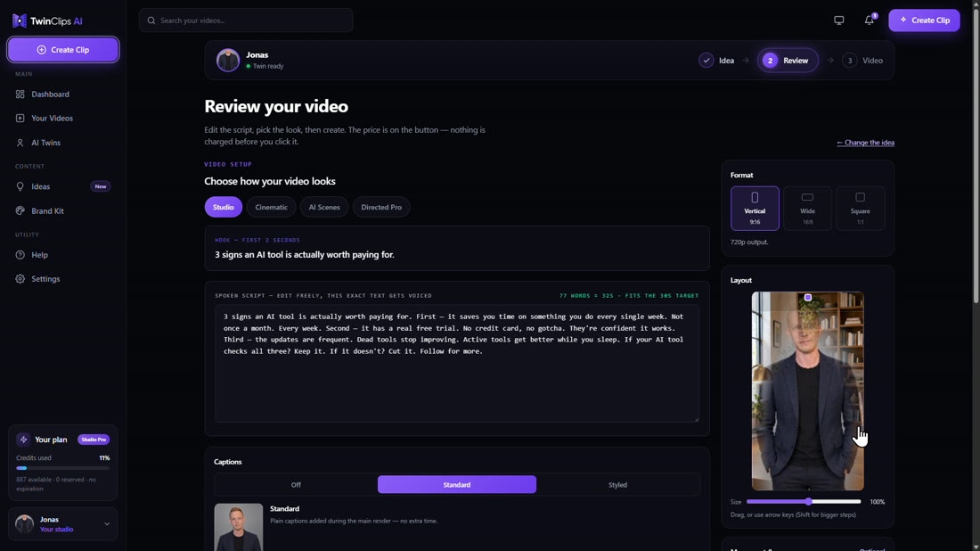Viewport: 980px width, 551px height.
Task: Click inside the spoken script textarea
Action: coord(457,364)
